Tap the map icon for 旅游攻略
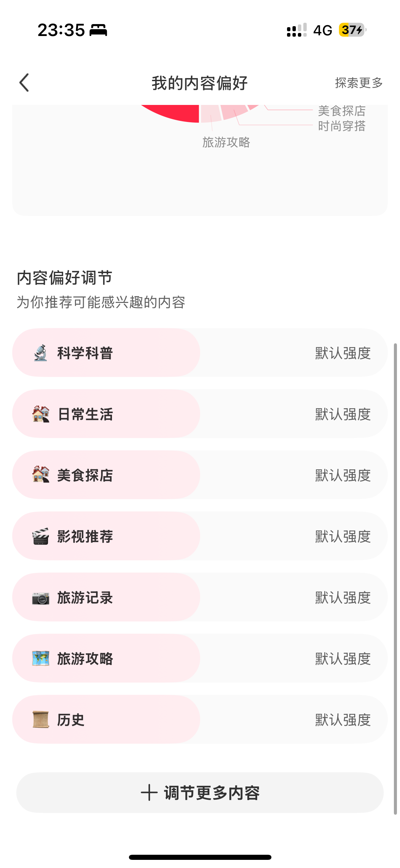The image size is (400, 868). [40, 658]
